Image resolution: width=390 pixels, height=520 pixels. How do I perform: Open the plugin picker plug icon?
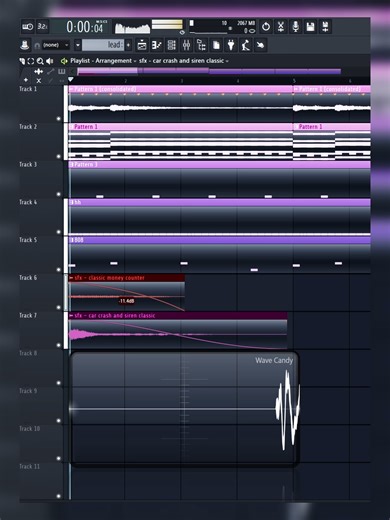pos(231,45)
